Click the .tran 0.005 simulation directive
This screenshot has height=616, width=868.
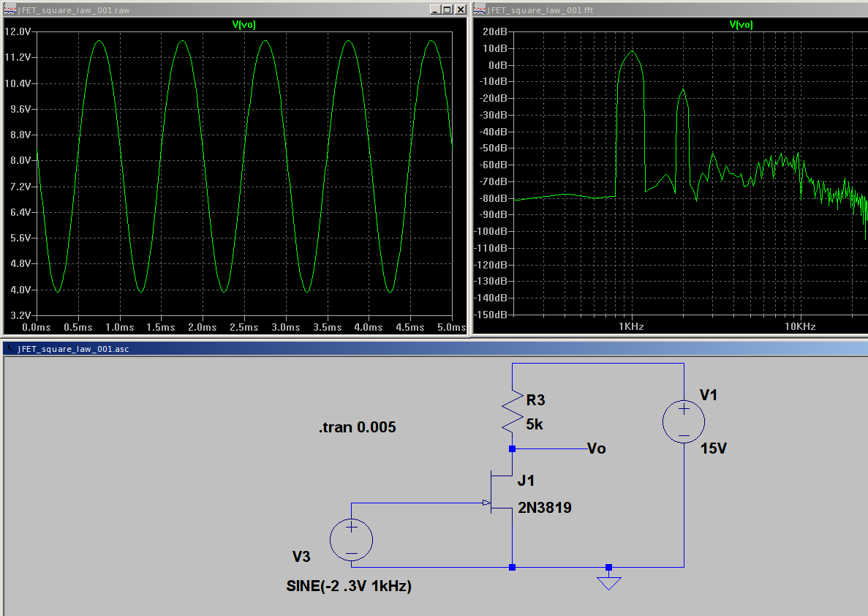click(357, 427)
